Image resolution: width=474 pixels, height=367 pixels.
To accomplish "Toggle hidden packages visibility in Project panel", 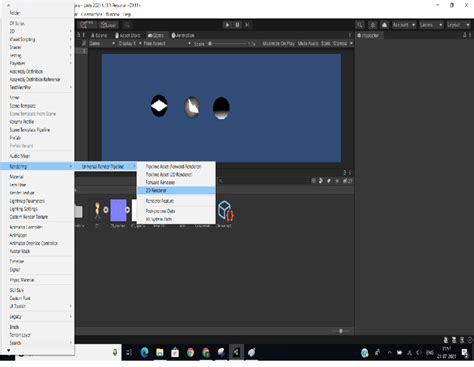I will coord(347,181).
